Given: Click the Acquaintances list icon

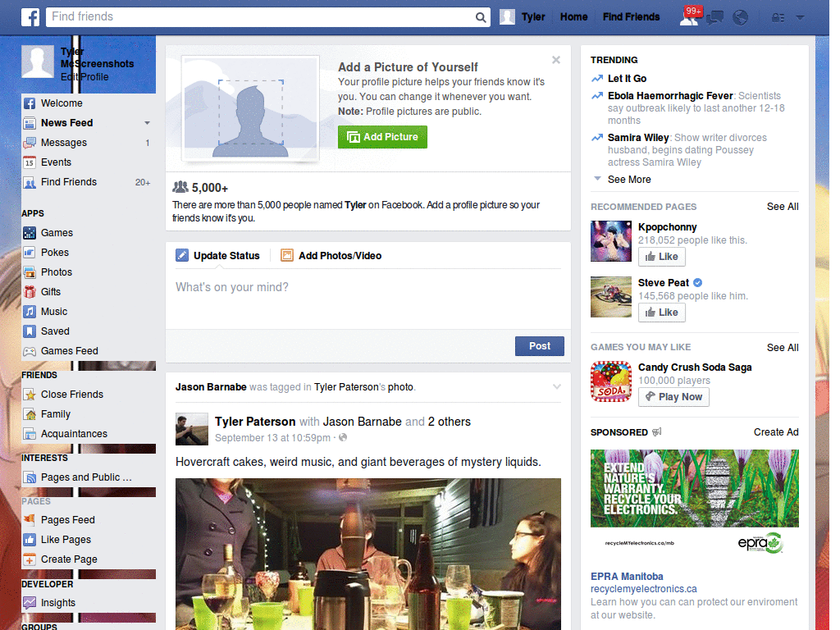Looking at the screenshot, I should coord(30,434).
